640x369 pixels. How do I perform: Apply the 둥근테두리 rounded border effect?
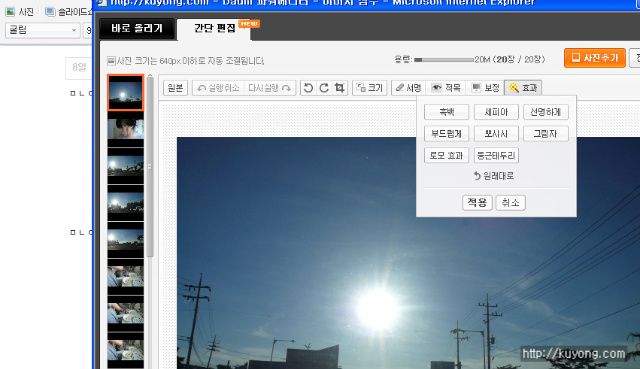coord(496,156)
